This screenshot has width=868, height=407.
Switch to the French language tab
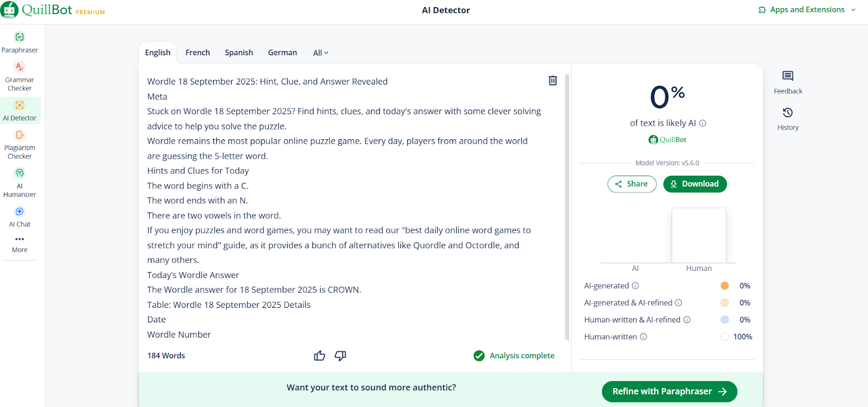point(197,53)
